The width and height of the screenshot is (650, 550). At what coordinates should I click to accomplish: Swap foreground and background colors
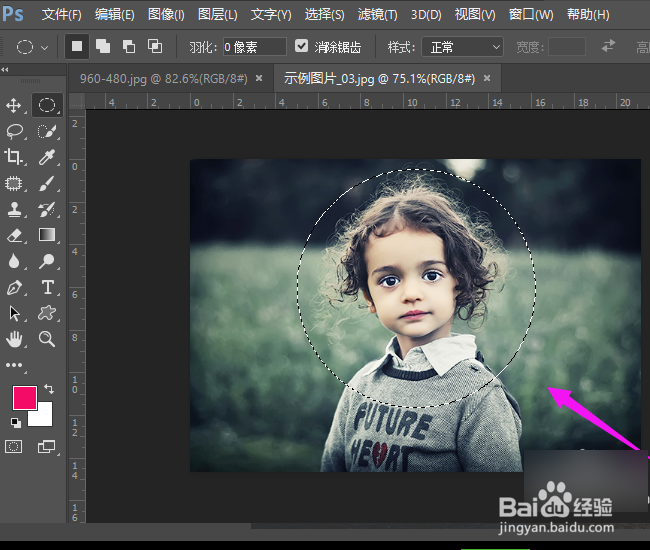pos(49,389)
